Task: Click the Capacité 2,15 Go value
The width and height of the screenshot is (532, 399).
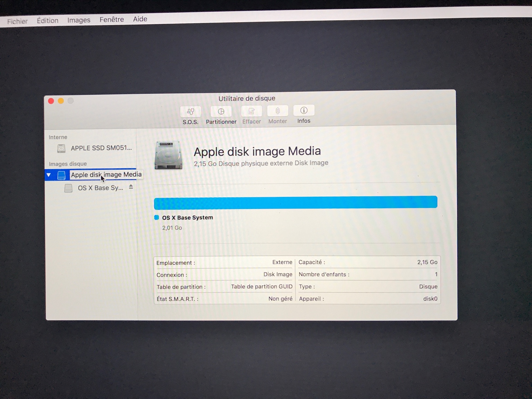Action: 427,262
